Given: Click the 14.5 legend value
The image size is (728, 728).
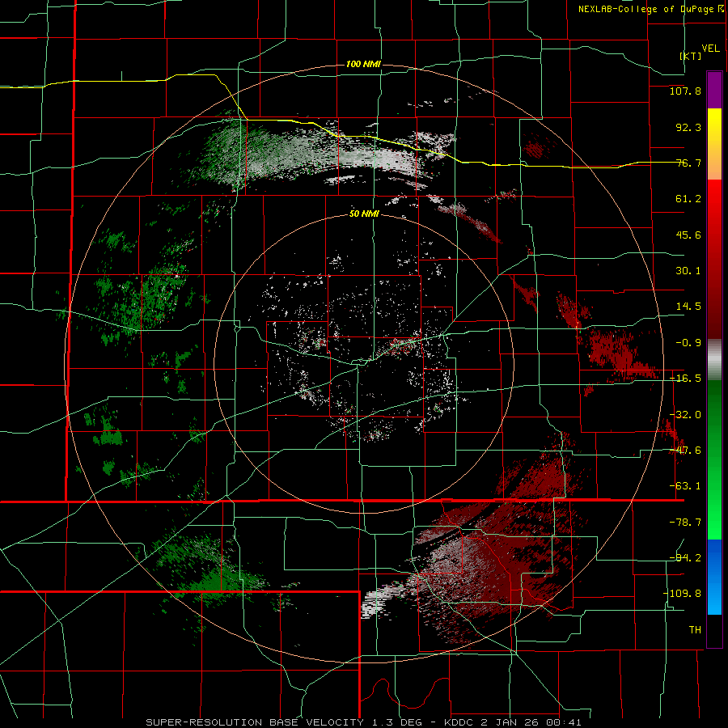Looking at the screenshot, I should 688,307.
